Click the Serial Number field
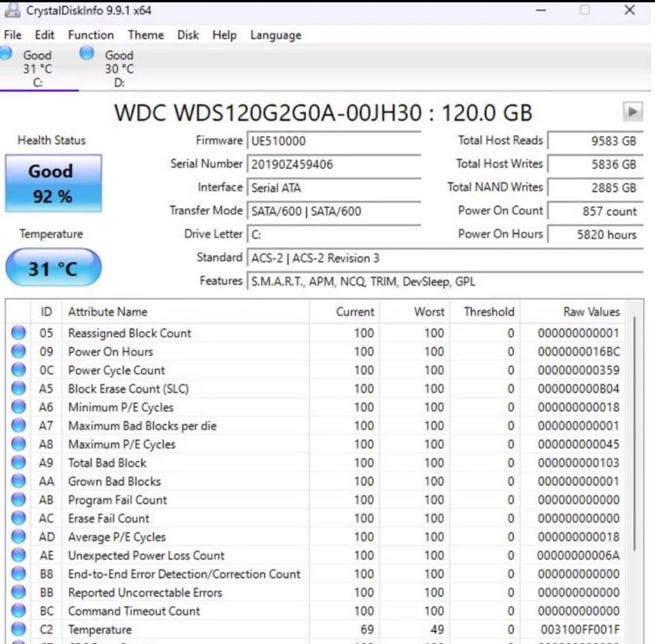655x644 pixels. [334, 165]
